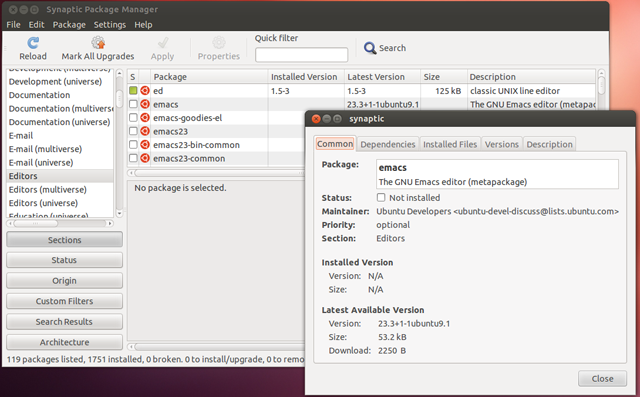Sort by Description column header
Screen dimensions: 640x397
pos(531,77)
